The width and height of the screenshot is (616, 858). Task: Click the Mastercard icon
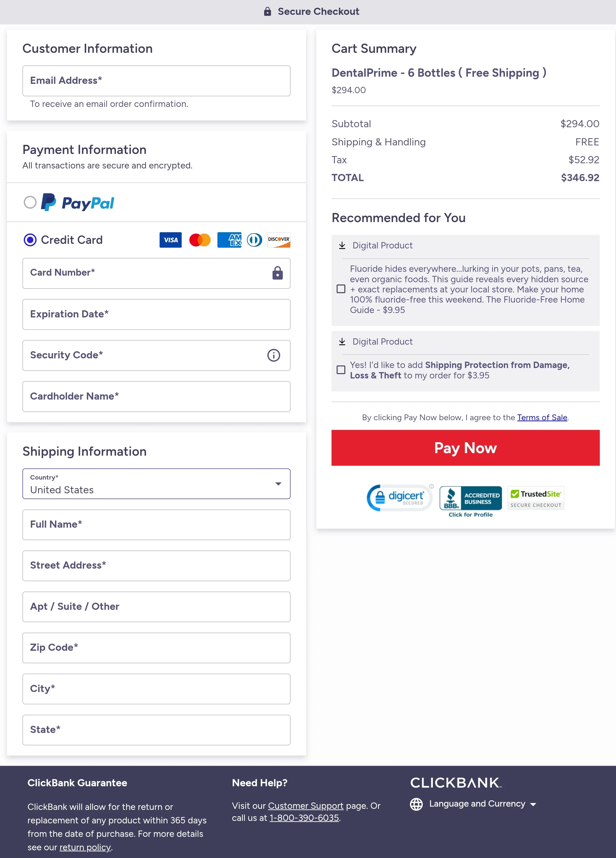200,240
